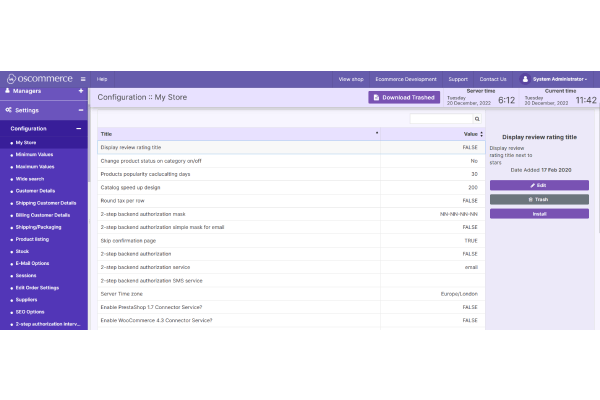Image resolution: width=600 pixels, height=400 pixels.
Task: Expand the Managers section plus icon
Action: [81, 91]
